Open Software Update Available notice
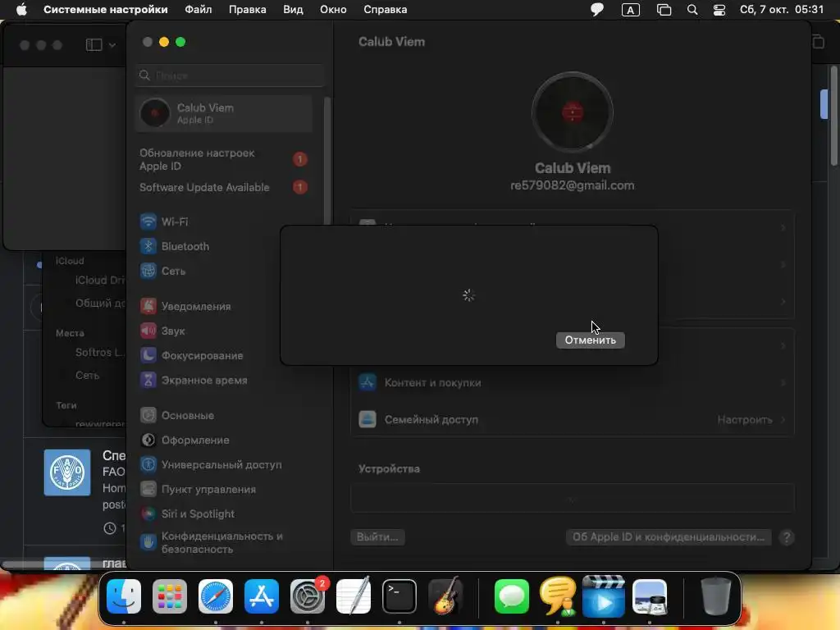Image resolution: width=840 pixels, height=630 pixels. tap(224, 188)
